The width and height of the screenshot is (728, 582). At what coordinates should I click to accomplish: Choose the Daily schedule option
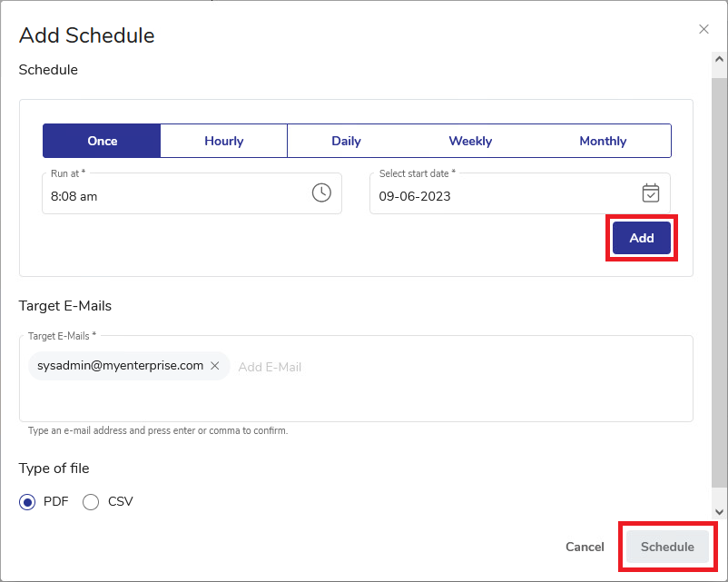point(346,141)
